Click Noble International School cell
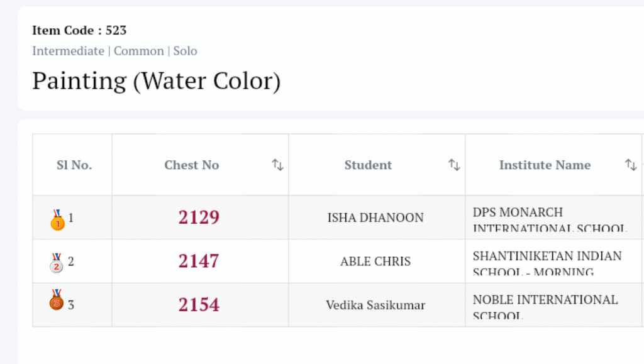 [545, 306]
